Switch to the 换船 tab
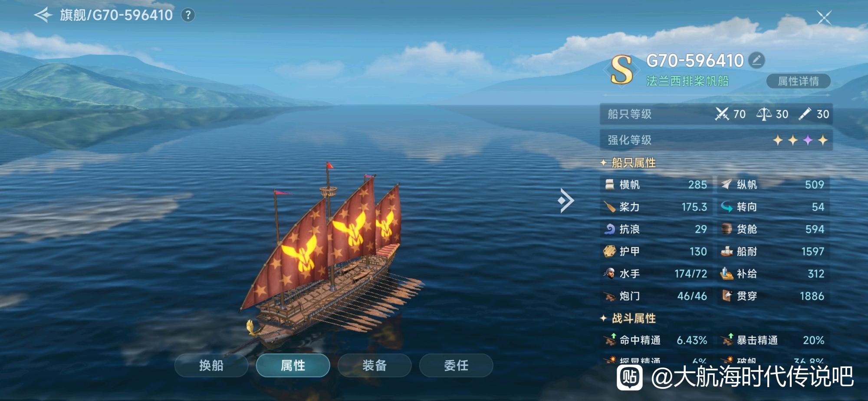868x401 pixels. pos(211,365)
